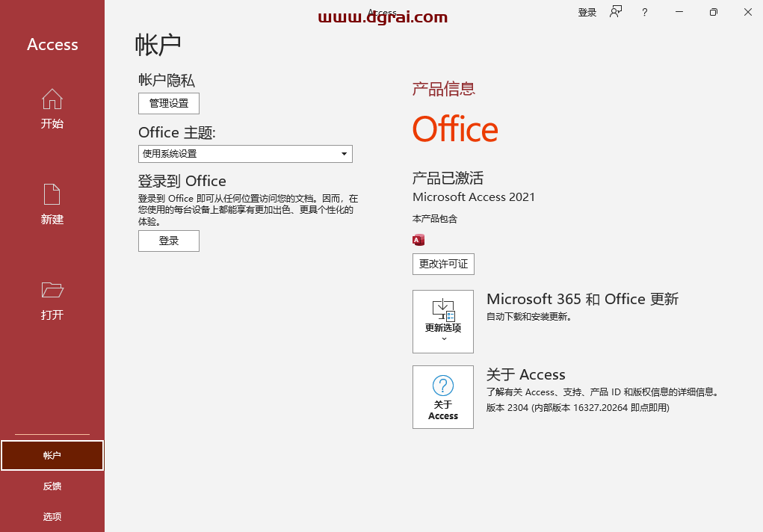The height and width of the screenshot is (532, 763).
Task: Click the 更改许可证 button
Action: click(x=443, y=264)
